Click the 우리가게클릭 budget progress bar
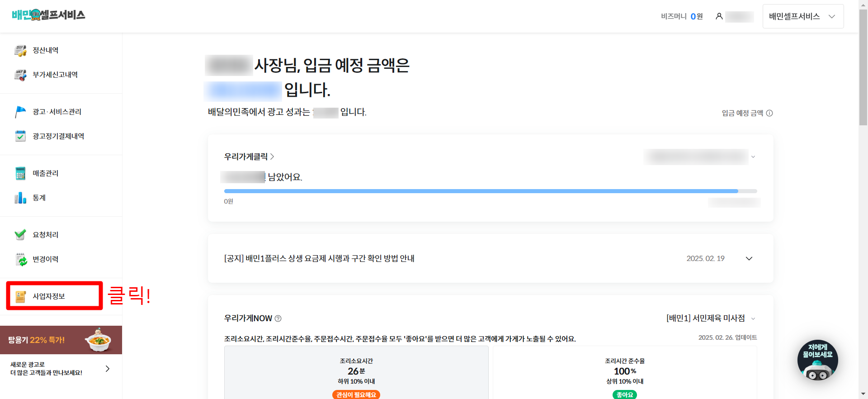Viewport: 868px width, 399px height. tap(491, 191)
